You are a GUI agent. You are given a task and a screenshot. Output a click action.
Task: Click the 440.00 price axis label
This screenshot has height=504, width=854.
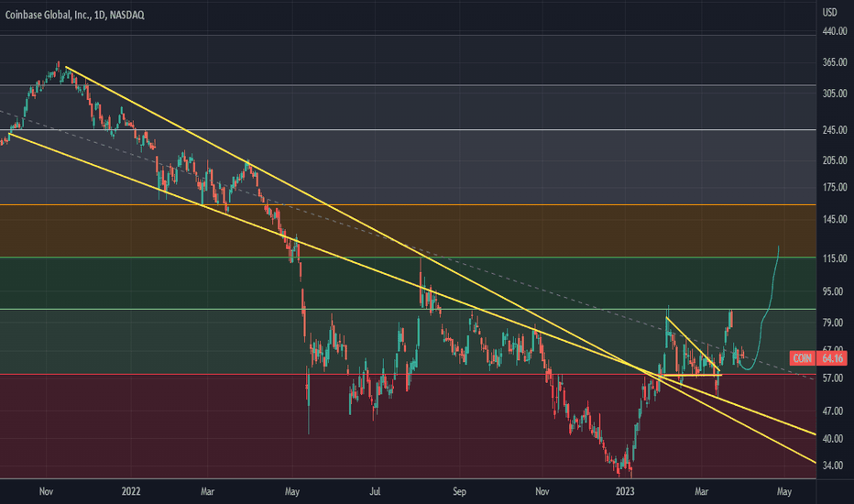(835, 31)
